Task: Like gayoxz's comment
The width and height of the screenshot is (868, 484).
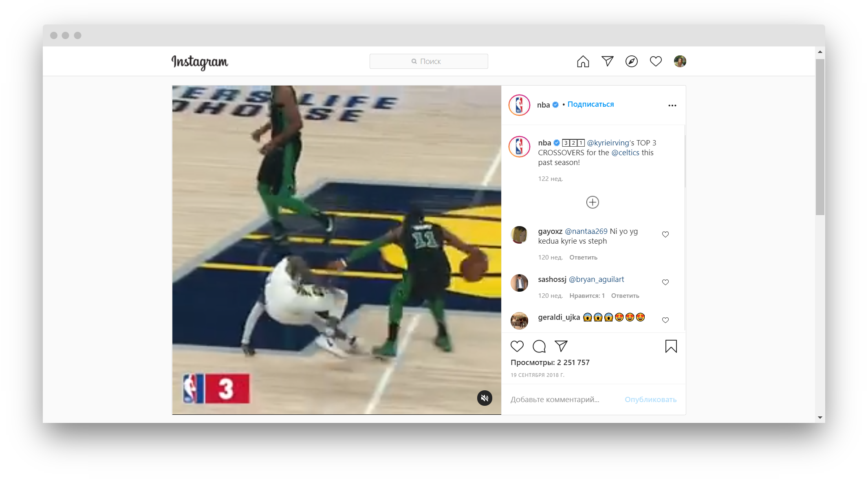Action: click(x=665, y=234)
